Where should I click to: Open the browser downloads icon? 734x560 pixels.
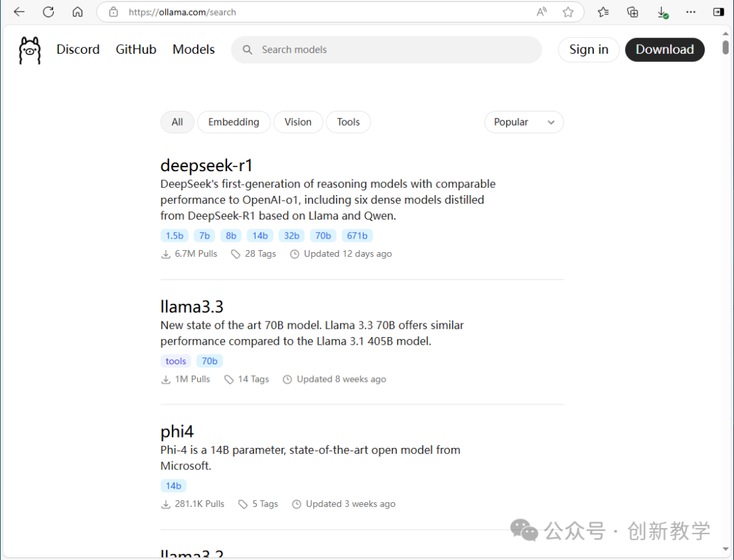coord(662,13)
